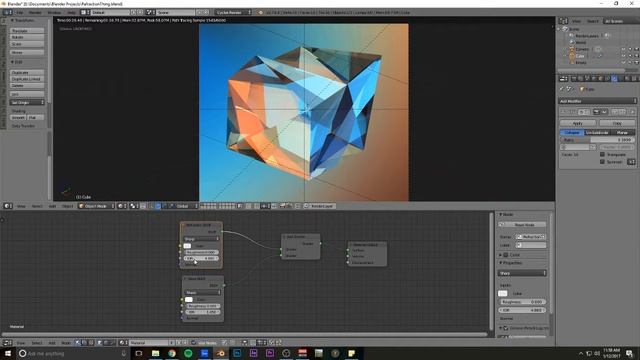Click the sidebar Inputs color swatch
Viewport: 640px width, 360px height.
click(x=503, y=293)
